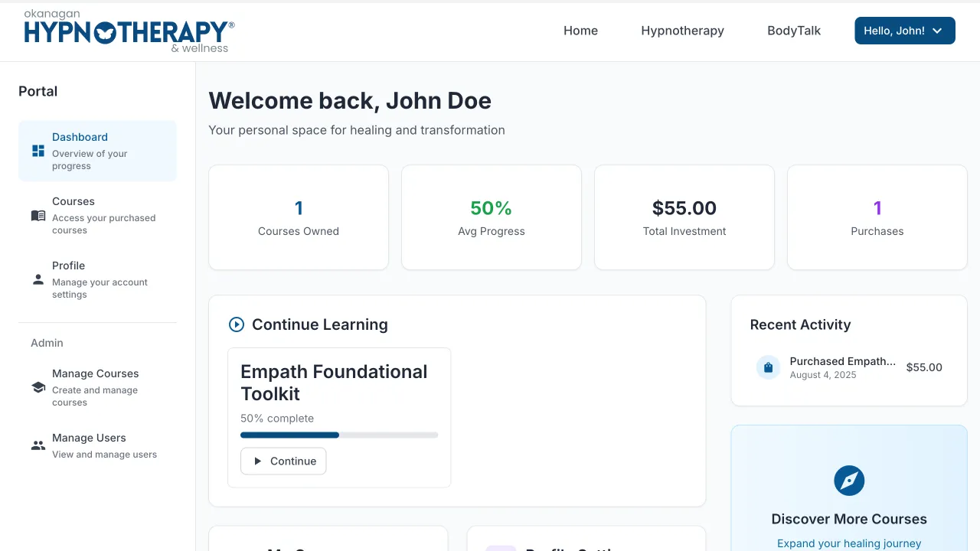This screenshot has width=980, height=551.
Task: Select the Purchased Empath activity entry
Action: (x=843, y=367)
